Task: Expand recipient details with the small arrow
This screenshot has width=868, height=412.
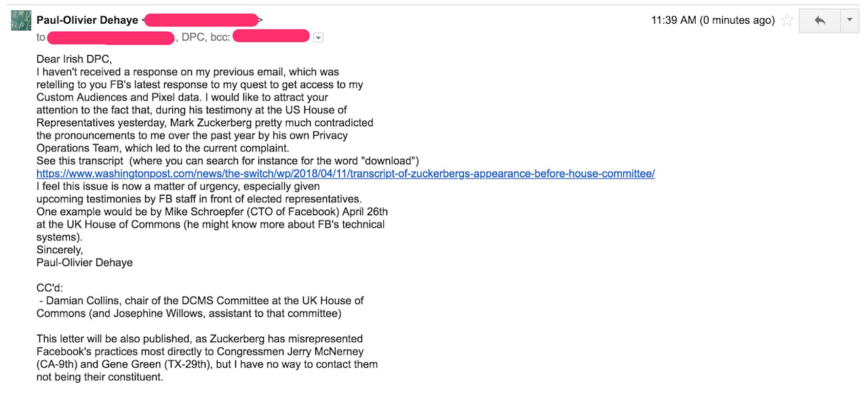Action: pyautogui.click(x=317, y=37)
